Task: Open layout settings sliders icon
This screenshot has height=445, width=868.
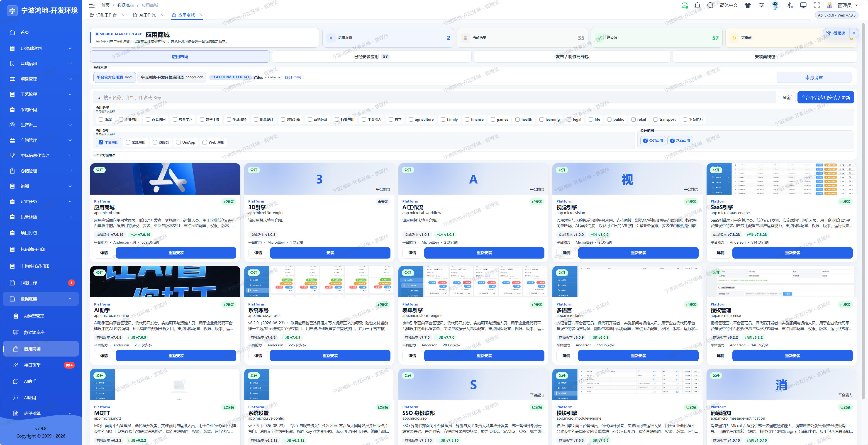Action: tap(761, 5)
